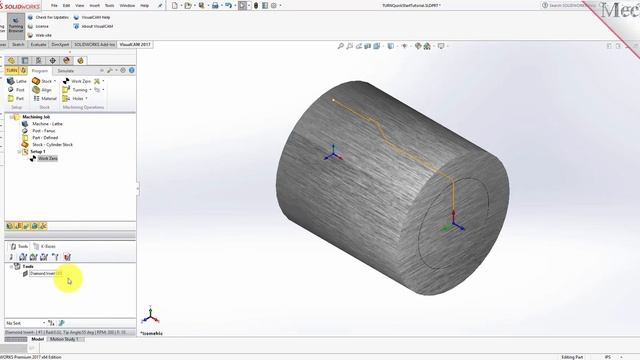This screenshot has width=640, height=360.
Task: Collapse the Machining Job tree node
Action: pyautogui.click(x=11, y=117)
